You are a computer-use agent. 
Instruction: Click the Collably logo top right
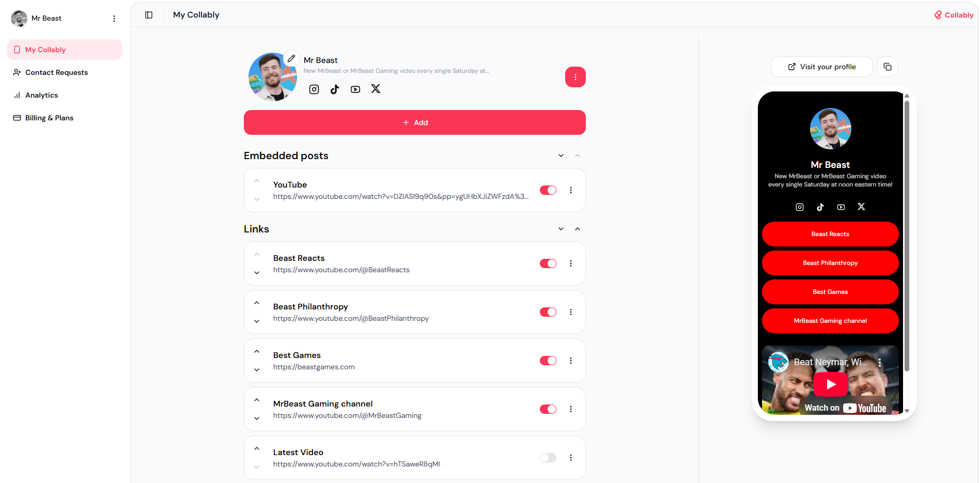point(954,15)
